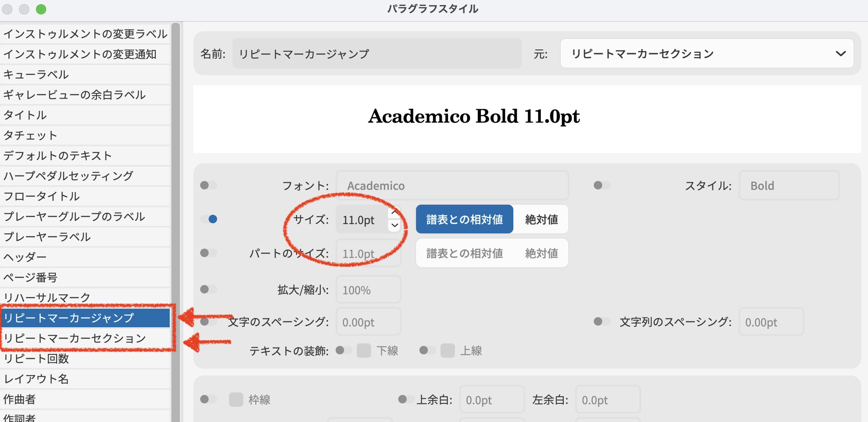This screenshot has height=422, width=868.
Task: Disable the サイズ override toggle
Action: (209, 219)
